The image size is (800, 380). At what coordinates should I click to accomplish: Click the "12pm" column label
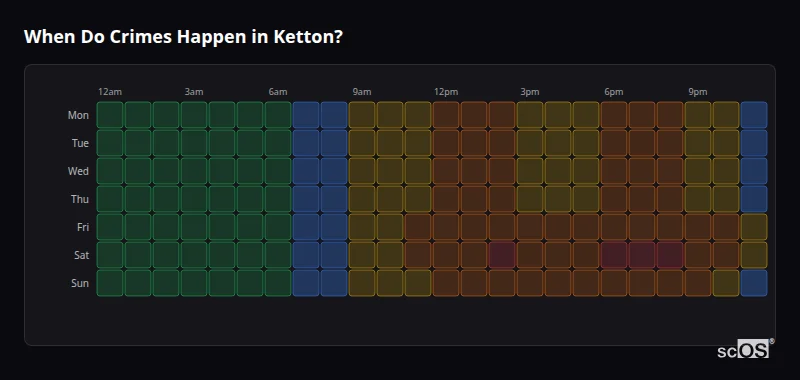coord(446,92)
